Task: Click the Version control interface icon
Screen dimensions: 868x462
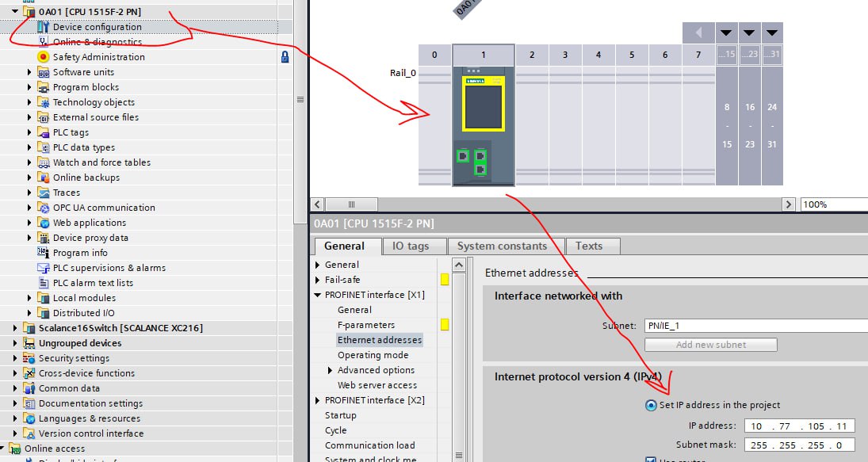Action: pos(29,433)
